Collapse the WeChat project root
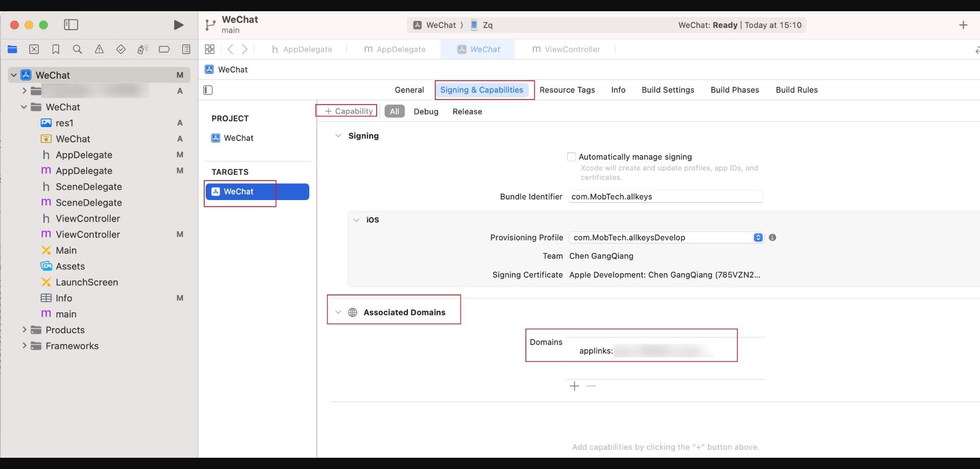The image size is (980, 469). point(14,75)
